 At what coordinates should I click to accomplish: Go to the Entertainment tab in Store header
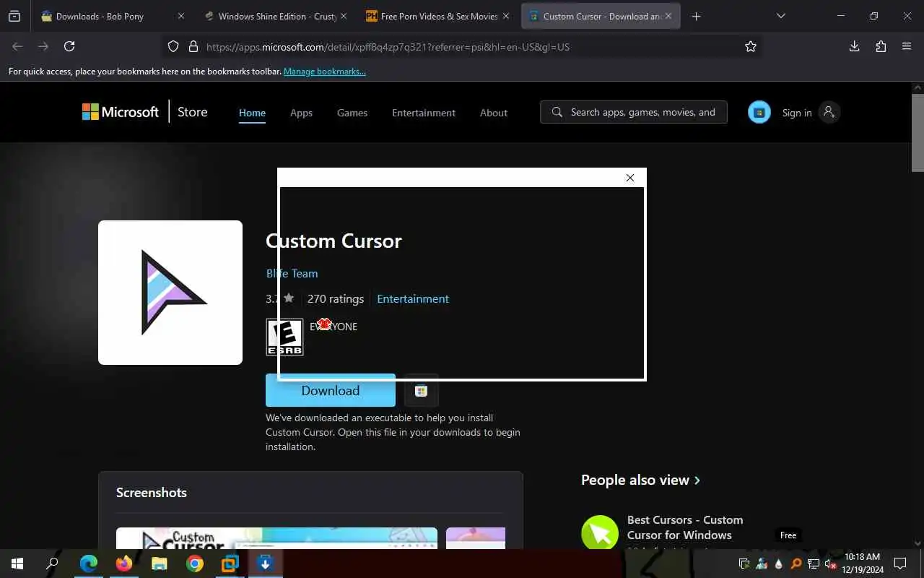tap(424, 113)
